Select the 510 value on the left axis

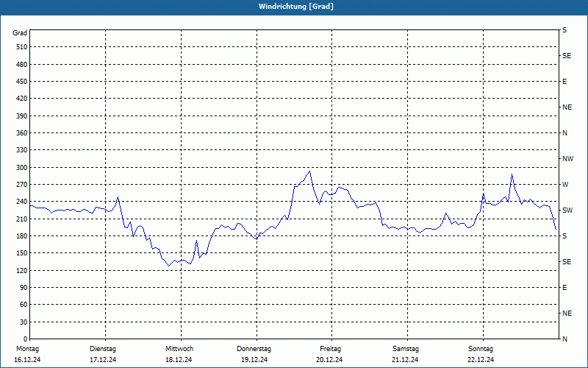point(22,47)
